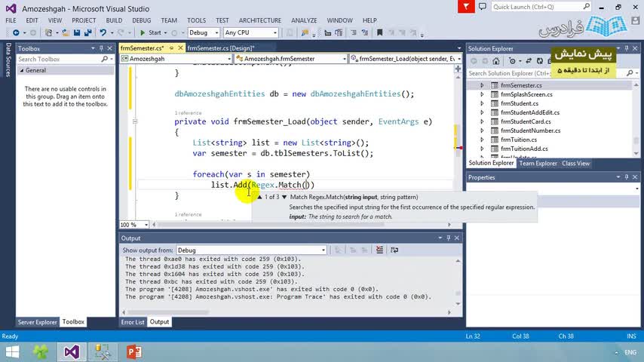Expand frmStudentCard.cs node in Solution Explorer
This screenshot has height=362, width=644.
point(482,121)
